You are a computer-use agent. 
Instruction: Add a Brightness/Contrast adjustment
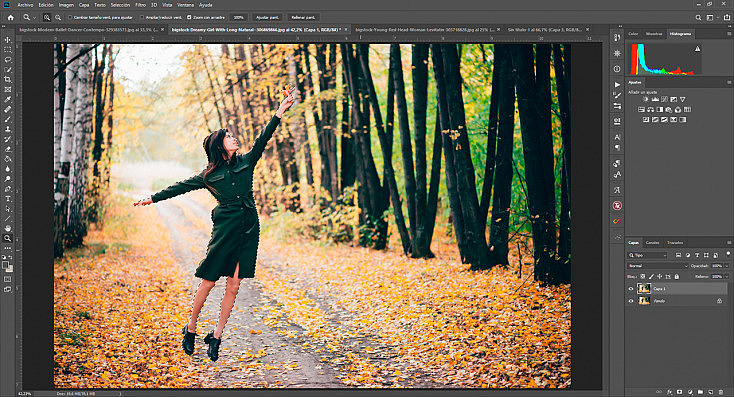646,99
